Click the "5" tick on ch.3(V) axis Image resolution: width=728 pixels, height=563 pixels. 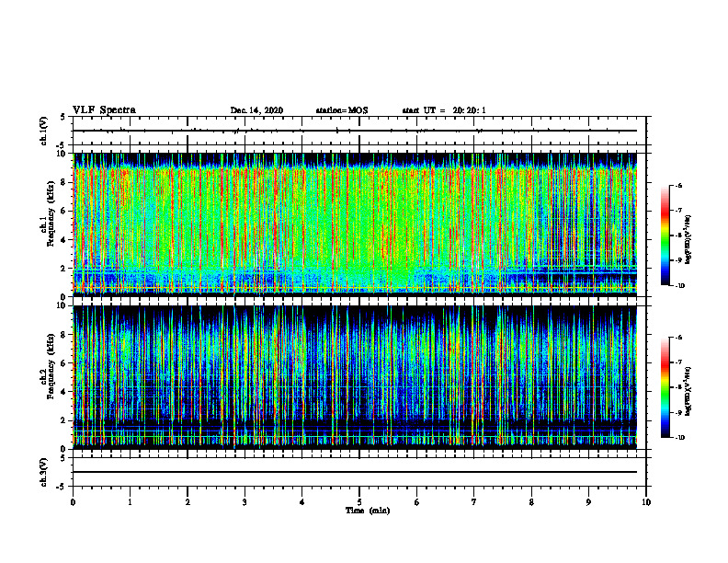click(63, 458)
